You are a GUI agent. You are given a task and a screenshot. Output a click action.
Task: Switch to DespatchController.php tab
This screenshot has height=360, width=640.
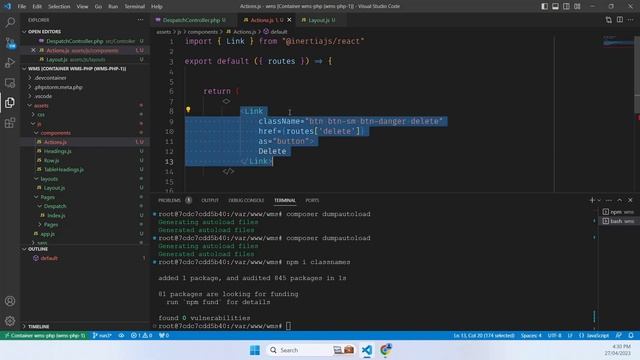pos(191,20)
